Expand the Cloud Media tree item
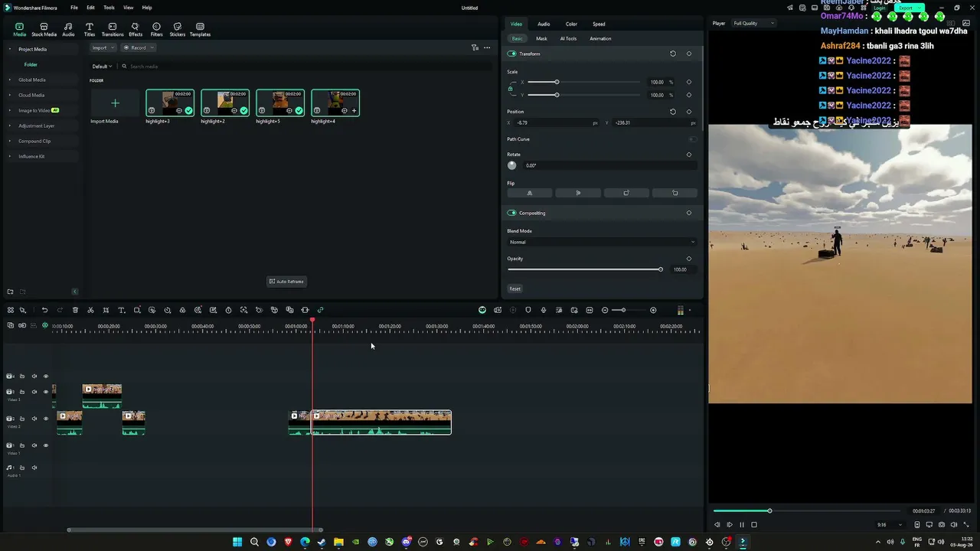 tap(10, 95)
